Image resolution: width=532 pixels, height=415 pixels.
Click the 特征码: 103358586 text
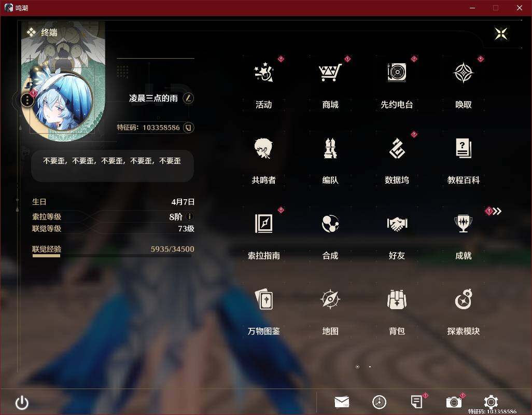click(x=148, y=128)
